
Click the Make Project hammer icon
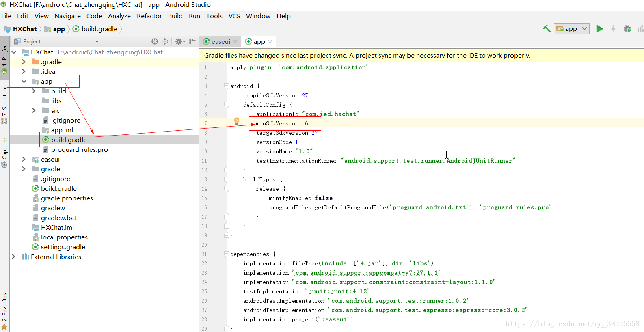[x=547, y=29]
